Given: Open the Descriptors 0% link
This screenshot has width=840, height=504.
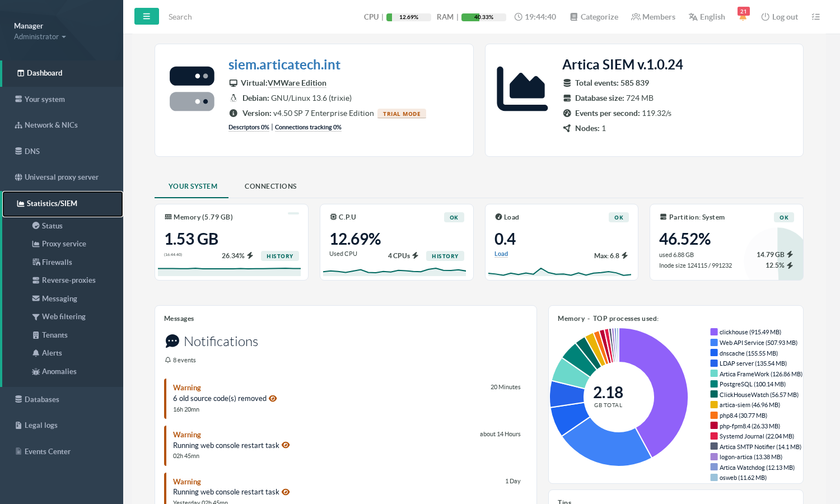Looking at the screenshot, I should pyautogui.click(x=249, y=127).
